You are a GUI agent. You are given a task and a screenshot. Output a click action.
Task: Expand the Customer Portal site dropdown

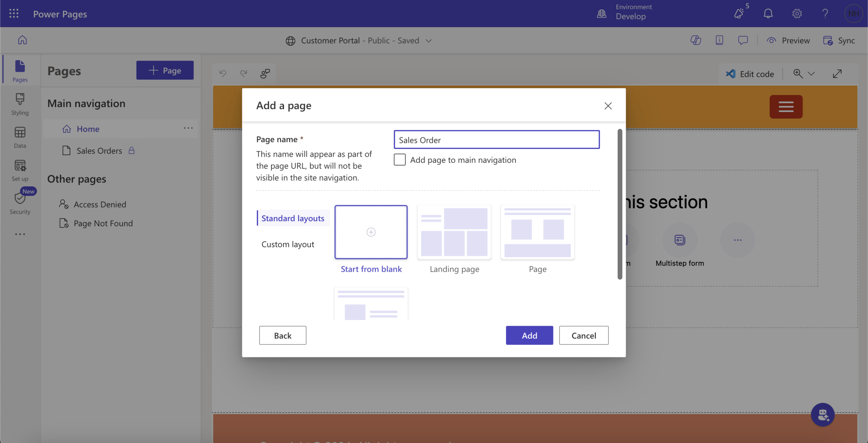(x=429, y=41)
